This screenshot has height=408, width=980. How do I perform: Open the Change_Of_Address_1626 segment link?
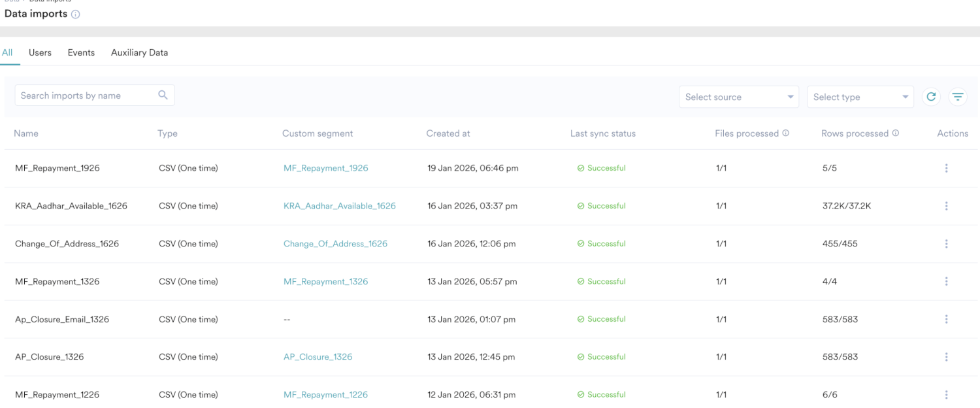pyautogui.click(x=335, y=244)
